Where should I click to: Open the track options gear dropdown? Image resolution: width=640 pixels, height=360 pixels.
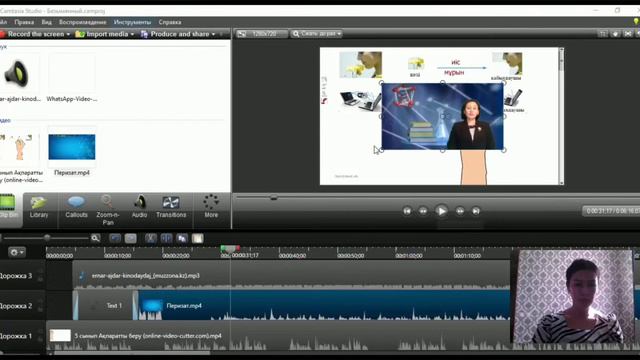pos(17,252)
